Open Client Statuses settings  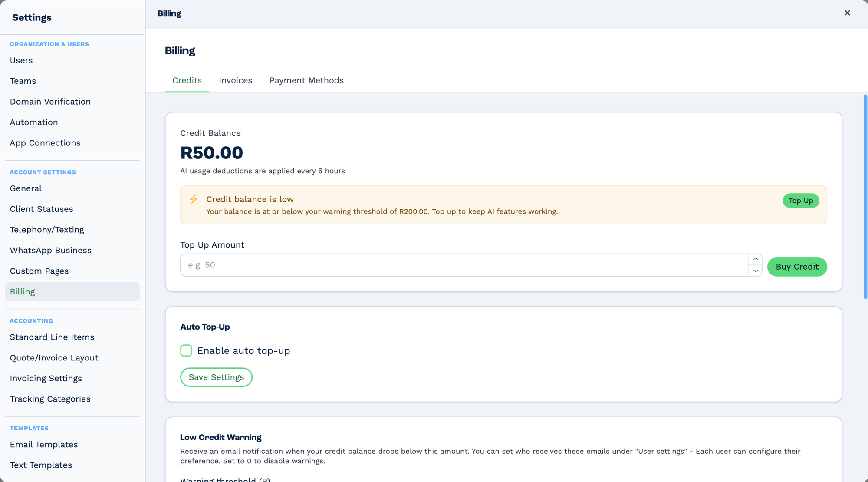pyautogui.click(x=72, y=209)
